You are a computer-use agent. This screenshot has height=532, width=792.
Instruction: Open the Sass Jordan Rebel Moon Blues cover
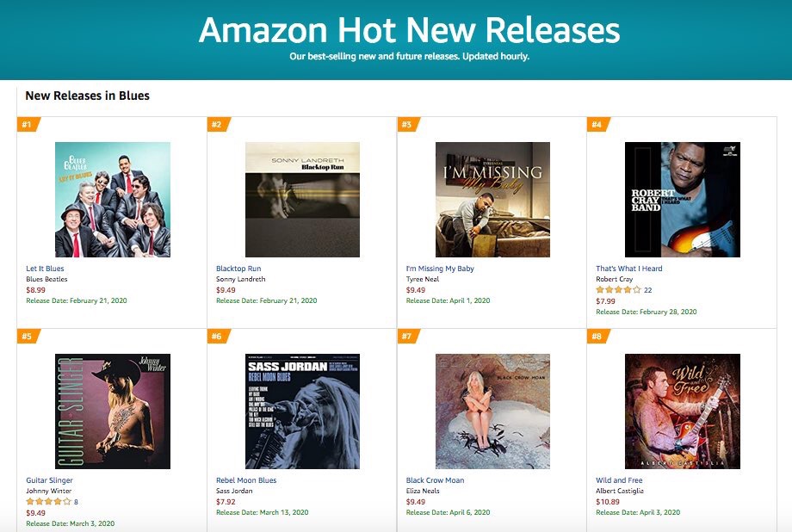302,411
